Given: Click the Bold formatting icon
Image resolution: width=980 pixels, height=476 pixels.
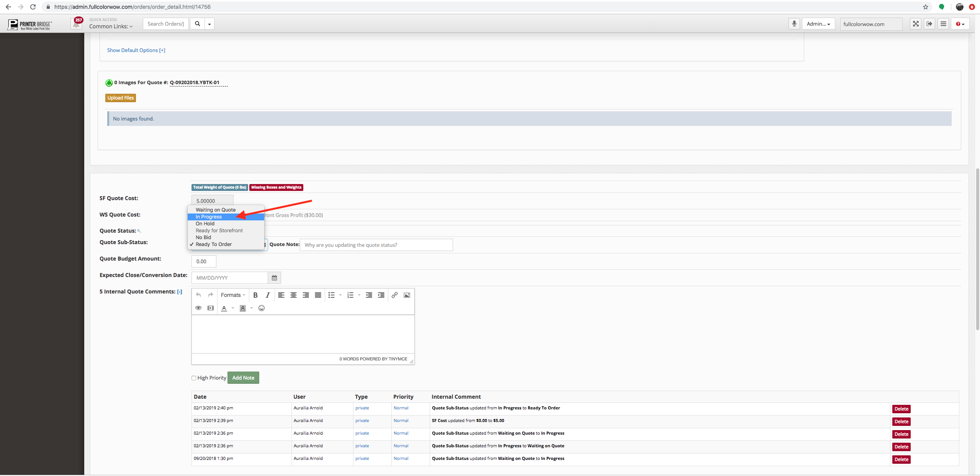Looking at the screenshot, I should [x=255, y=295].
